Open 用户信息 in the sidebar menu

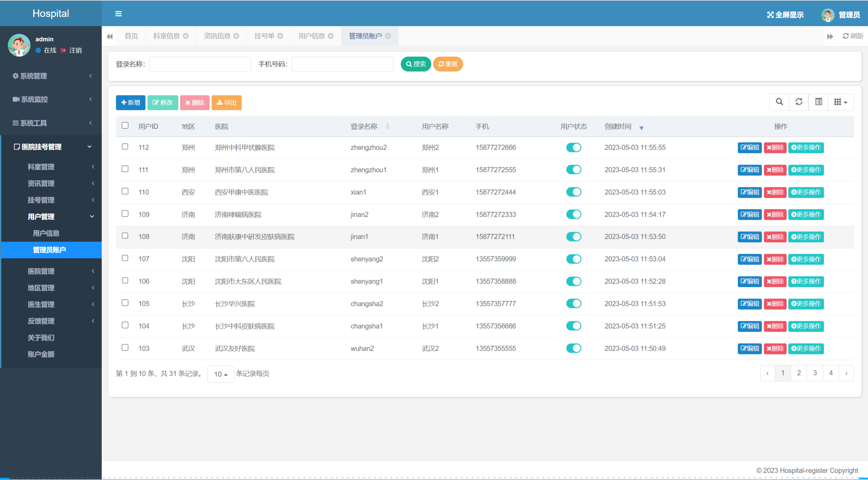click(46, 233)
